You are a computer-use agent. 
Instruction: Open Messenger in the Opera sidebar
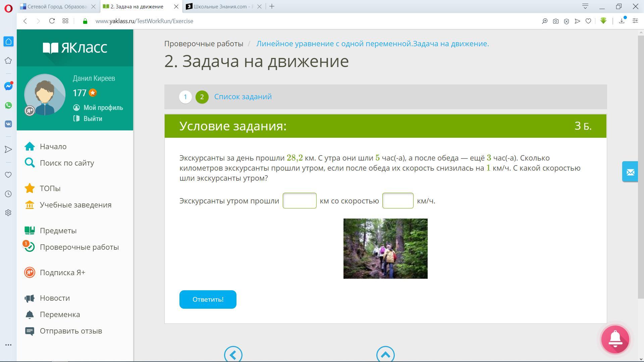point(8,86)
